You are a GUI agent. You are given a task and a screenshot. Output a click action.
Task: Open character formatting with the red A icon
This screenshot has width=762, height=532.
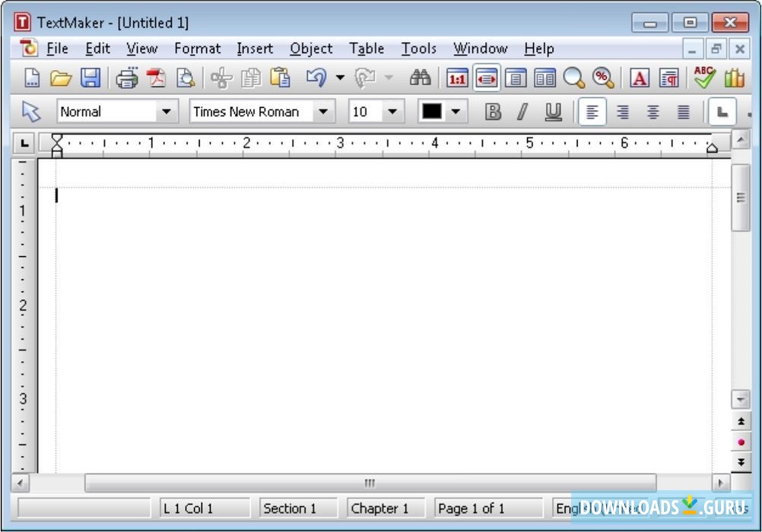[x=640, y=78]
